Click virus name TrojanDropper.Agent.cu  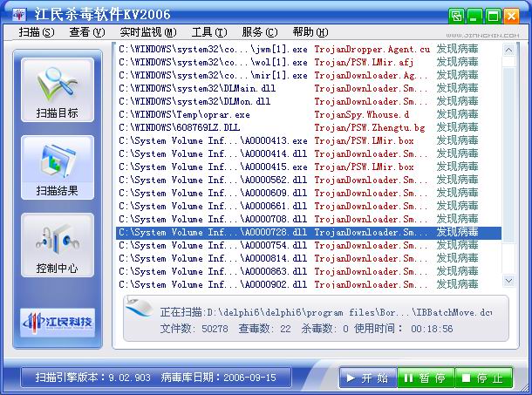pos(372,50)
